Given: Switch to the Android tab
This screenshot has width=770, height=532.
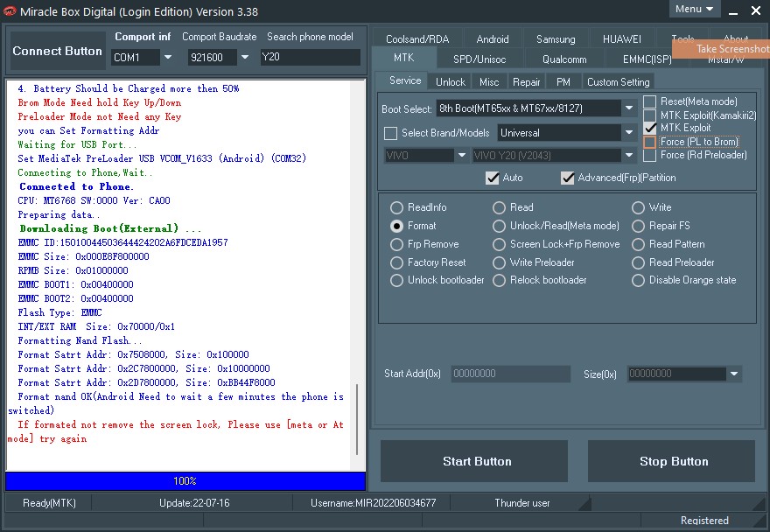Looking at the screenshot, I should [x=493, y=38].
